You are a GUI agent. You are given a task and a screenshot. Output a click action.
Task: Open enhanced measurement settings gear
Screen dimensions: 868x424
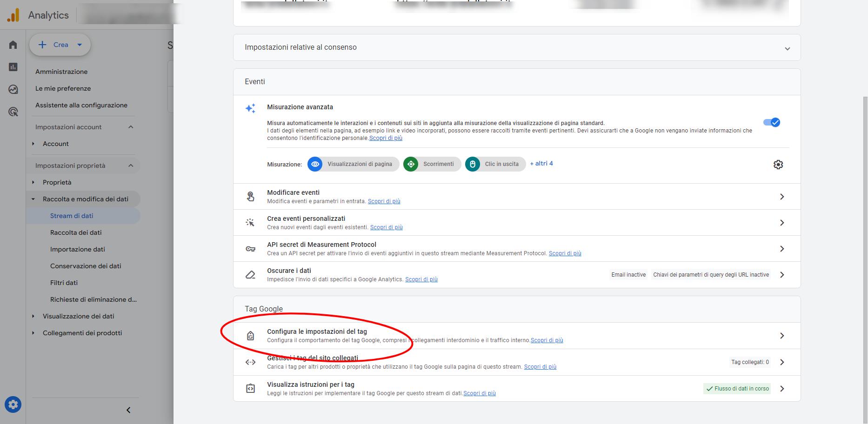coord(778,165)
